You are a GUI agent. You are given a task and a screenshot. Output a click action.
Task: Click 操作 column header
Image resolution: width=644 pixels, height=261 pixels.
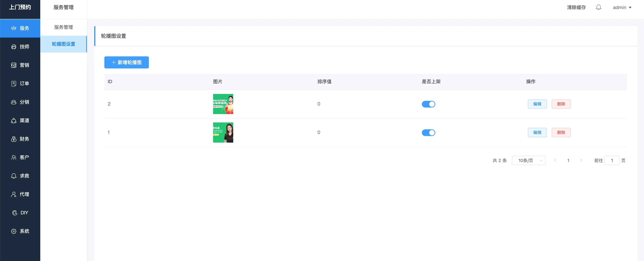click(x=531, y=82)
